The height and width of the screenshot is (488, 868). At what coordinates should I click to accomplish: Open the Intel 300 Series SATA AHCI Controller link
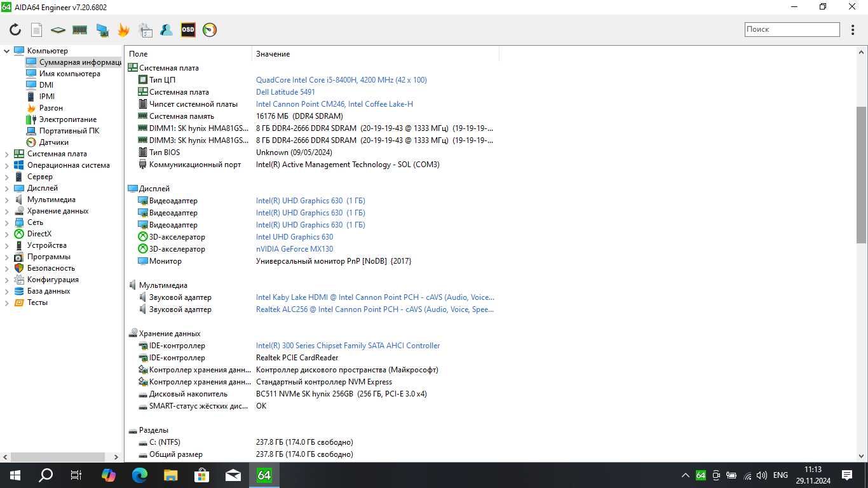click(x=348, y=346)
